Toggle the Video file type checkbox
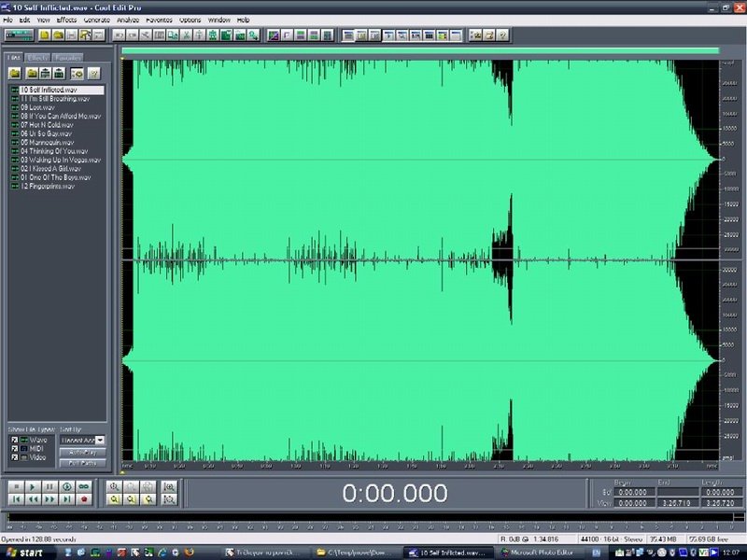The image size is (747, 560). pyautogui.click(x=14, y=458)
